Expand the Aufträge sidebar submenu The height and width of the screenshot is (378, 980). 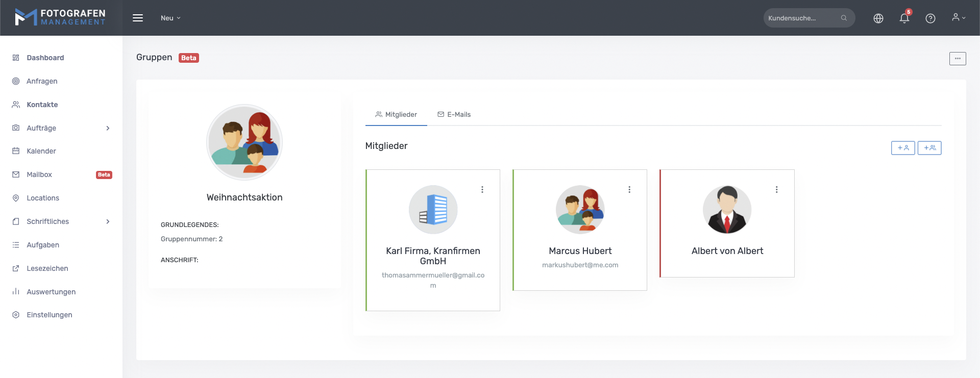coord(108,128)
